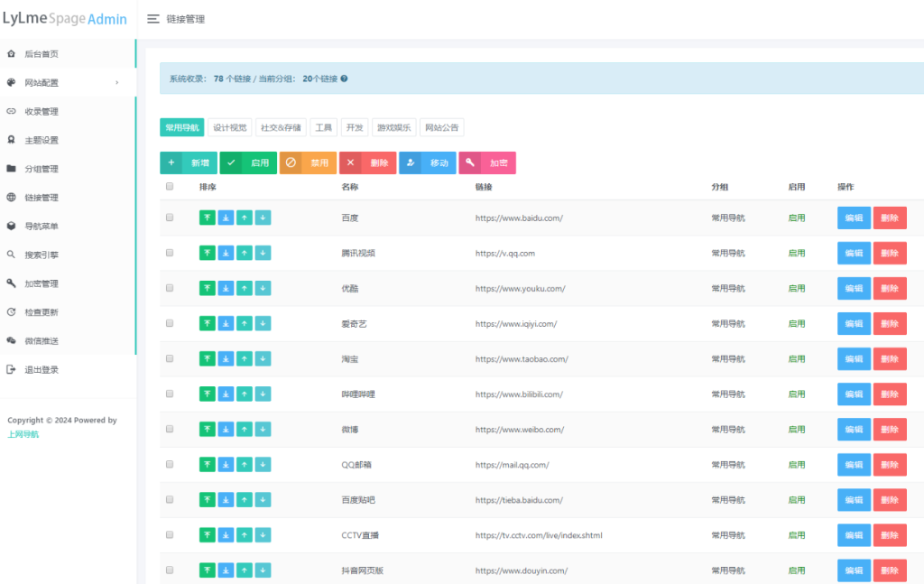Click 编辑 for the 哔哩哔哩 row
Image resolution: width=924 pixels, height=584 pixels.
pos(854,394)
